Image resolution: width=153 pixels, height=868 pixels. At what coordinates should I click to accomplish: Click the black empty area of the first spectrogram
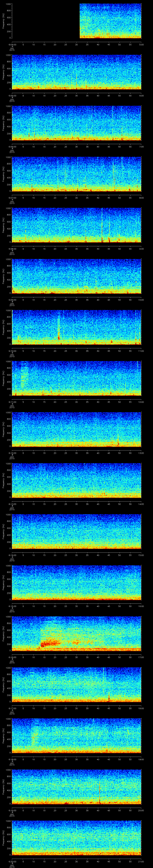point(45,21)
